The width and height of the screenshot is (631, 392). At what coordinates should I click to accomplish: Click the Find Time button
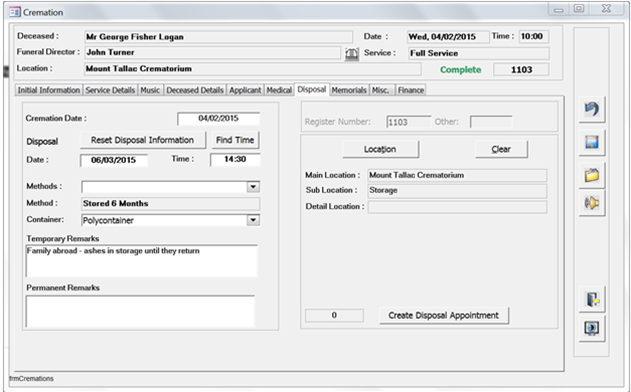(x=235, y=140)
